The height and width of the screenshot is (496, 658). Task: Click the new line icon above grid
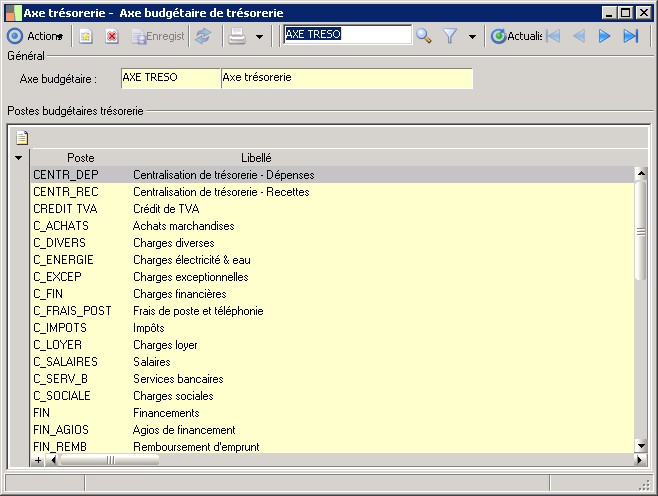22,138
